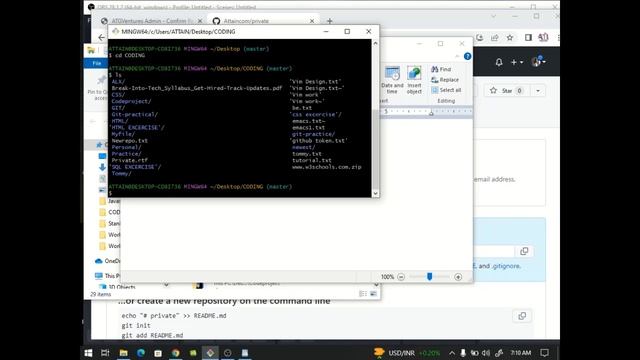Click the WordPad zoom slider handle
640x360 pixels.
(x=429, y=277)
